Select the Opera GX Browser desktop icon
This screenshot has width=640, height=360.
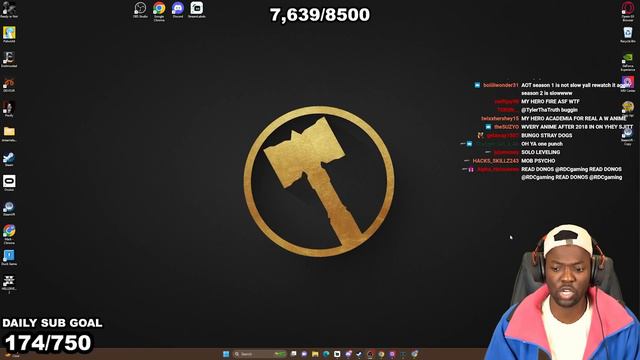pos(628,11)
